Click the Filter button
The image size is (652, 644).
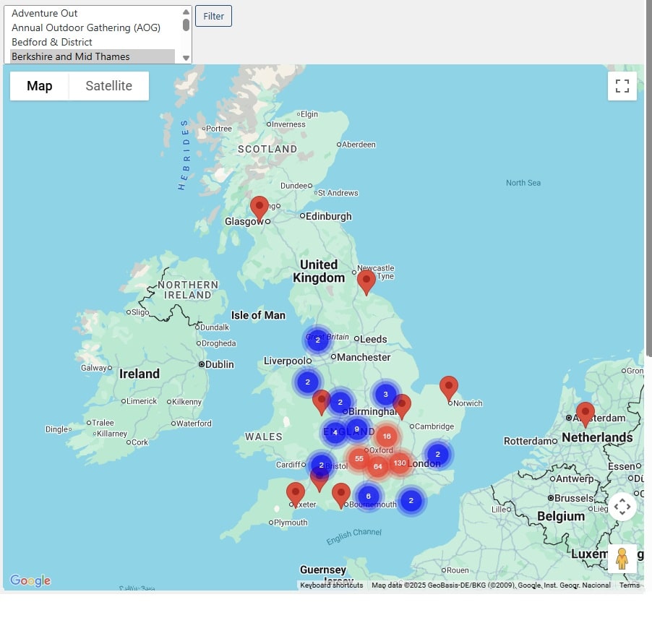point(213,16)
